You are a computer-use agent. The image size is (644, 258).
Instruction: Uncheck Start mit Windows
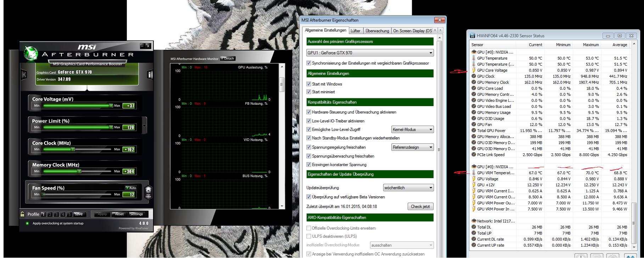coord(309,84)
